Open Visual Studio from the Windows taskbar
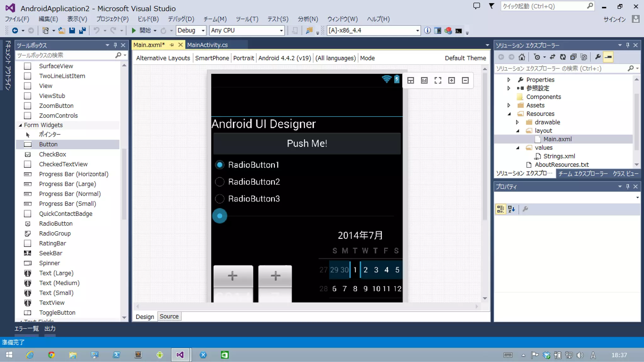644x362 pixels. [180, 355]
